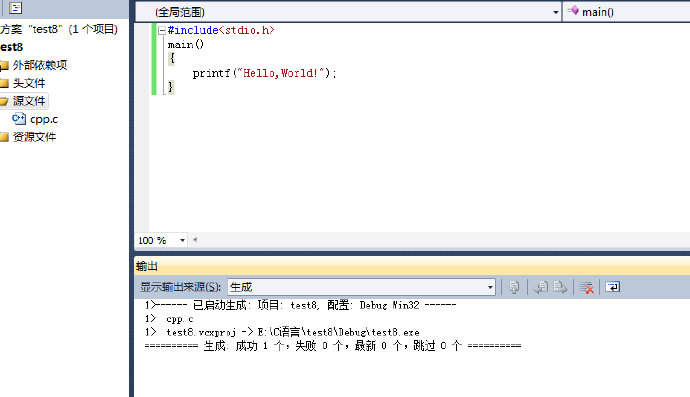Screen dimensions: 690x397
Task: Select the test8 project node
Action: pos(11,47)
